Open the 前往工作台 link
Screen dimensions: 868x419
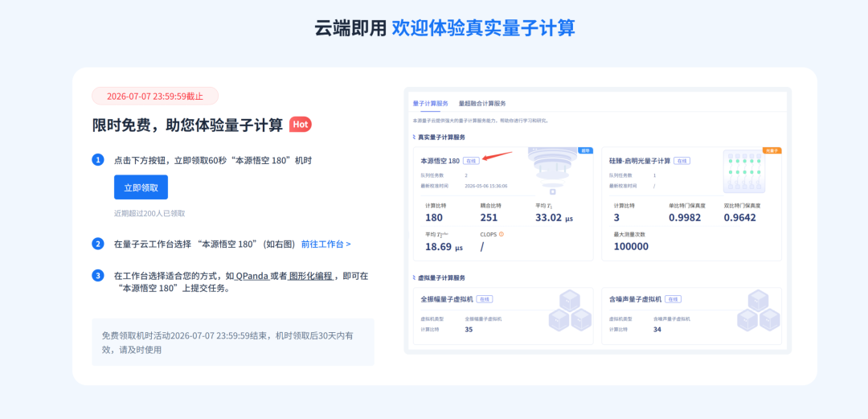point(325,244)
